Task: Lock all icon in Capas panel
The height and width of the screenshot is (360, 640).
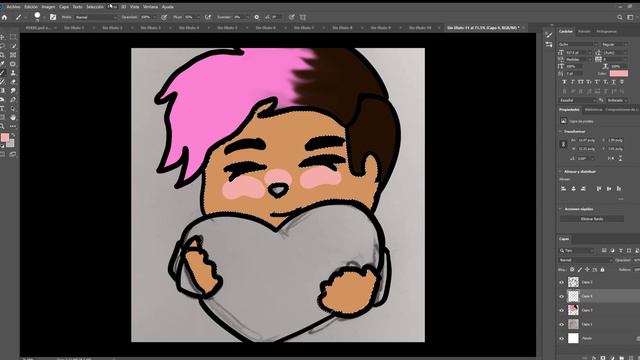Action: [602, 270]
